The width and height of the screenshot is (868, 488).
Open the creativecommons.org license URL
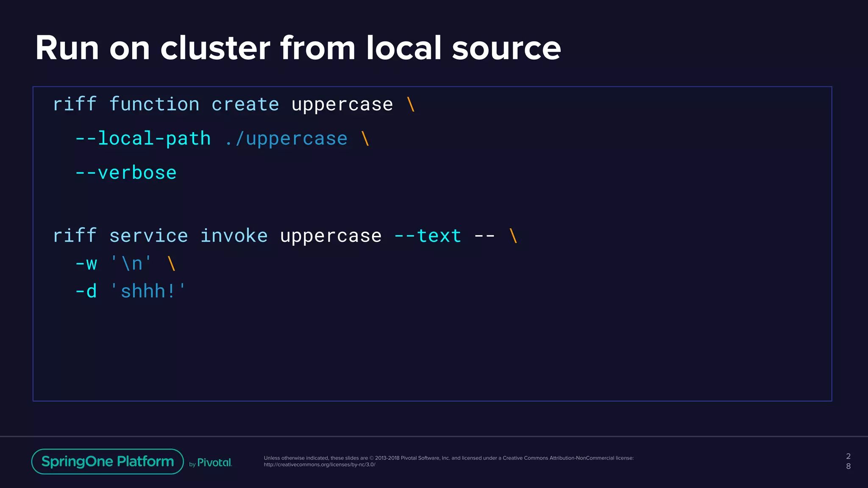(320, 465)
